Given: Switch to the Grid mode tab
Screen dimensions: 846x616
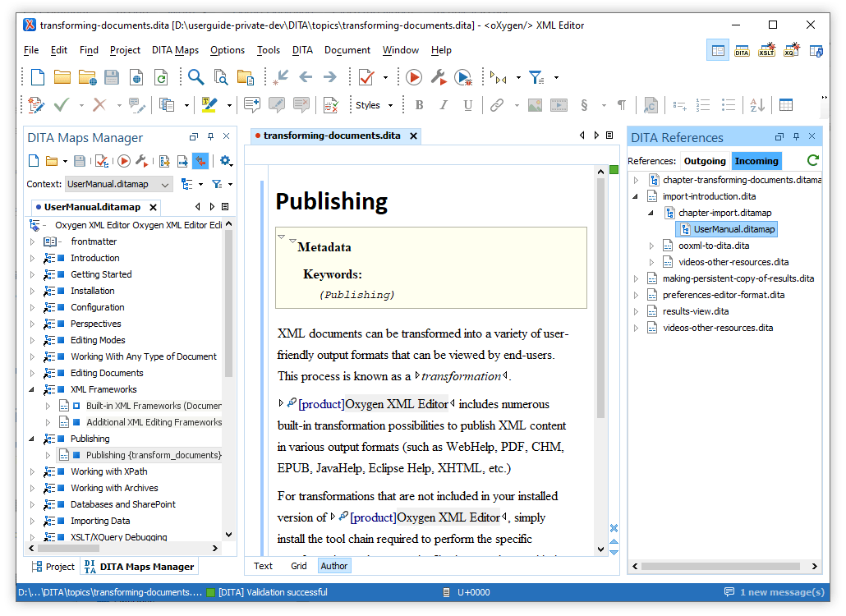Looking at the screenshot, I should [x=298, y=566].
